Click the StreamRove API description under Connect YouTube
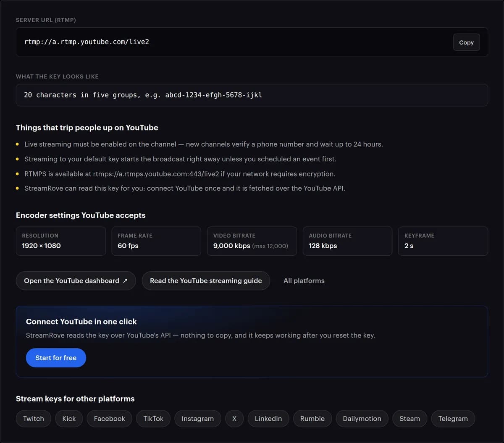The image size is (504, 443). click(201, 336)
